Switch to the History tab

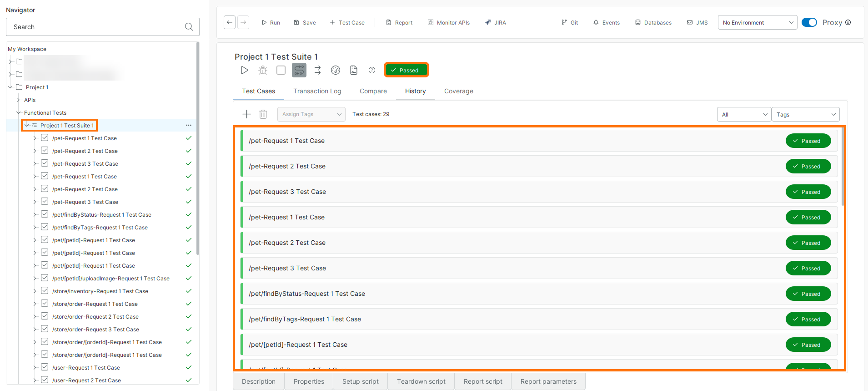(416, 91)
